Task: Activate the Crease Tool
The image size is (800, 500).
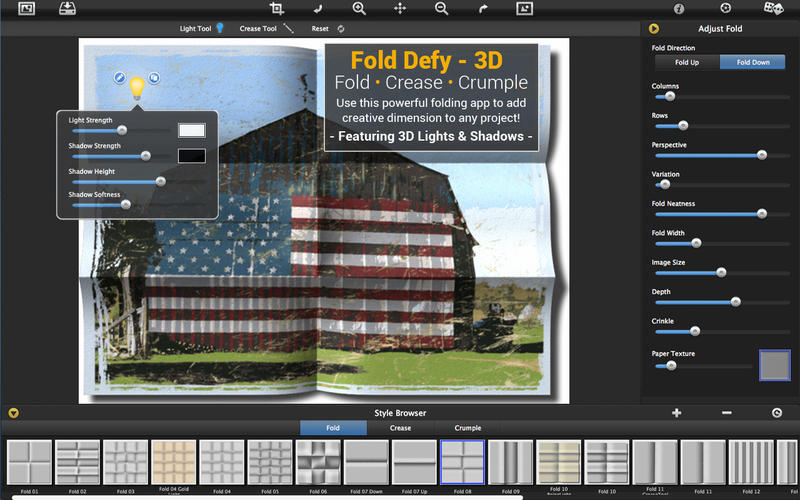Action: coord(266,29)
